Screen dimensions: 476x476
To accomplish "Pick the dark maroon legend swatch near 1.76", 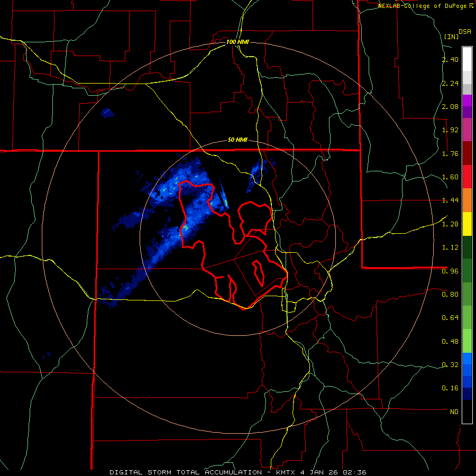I will click(x=467, y=153).
